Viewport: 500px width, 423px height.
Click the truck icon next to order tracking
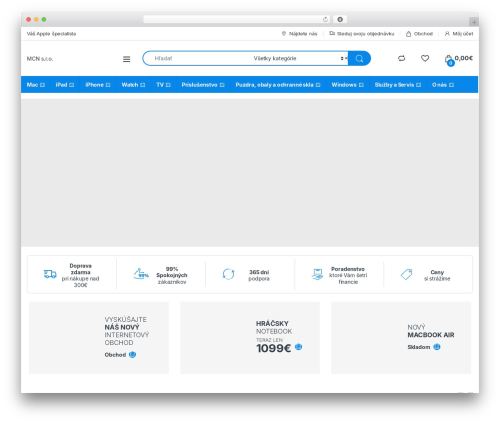click(x=332, y=33)
